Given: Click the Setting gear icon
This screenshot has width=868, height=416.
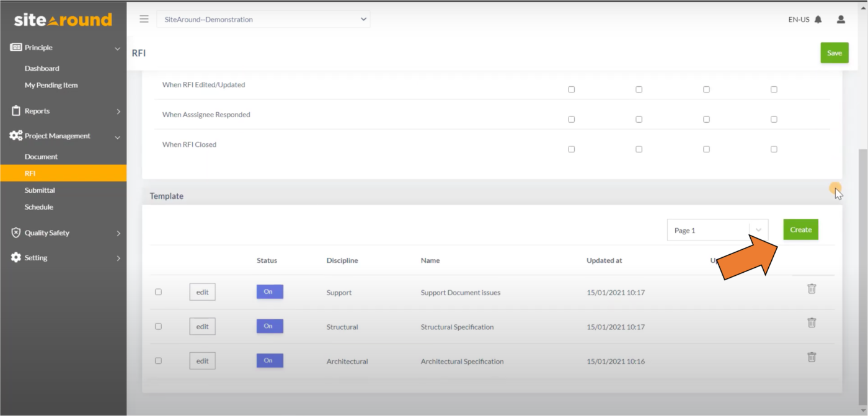Looking at the screenshot, I should click(x=14, y=258).
